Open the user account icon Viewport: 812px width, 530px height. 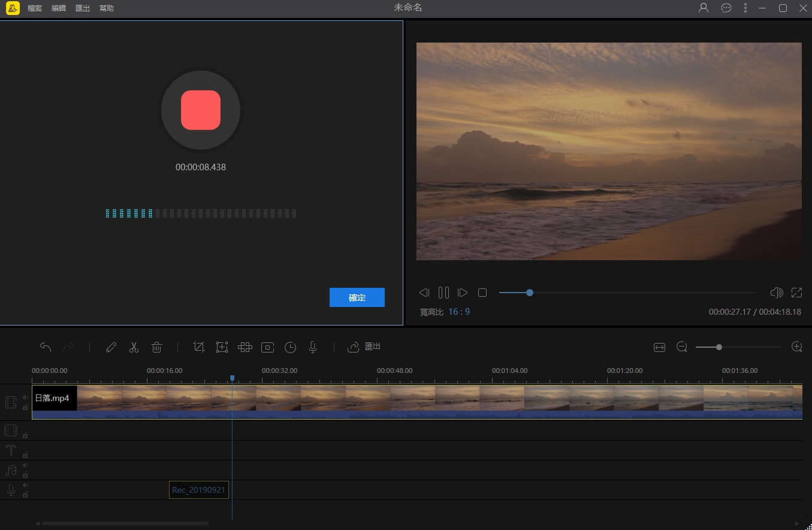pos(704,8)
